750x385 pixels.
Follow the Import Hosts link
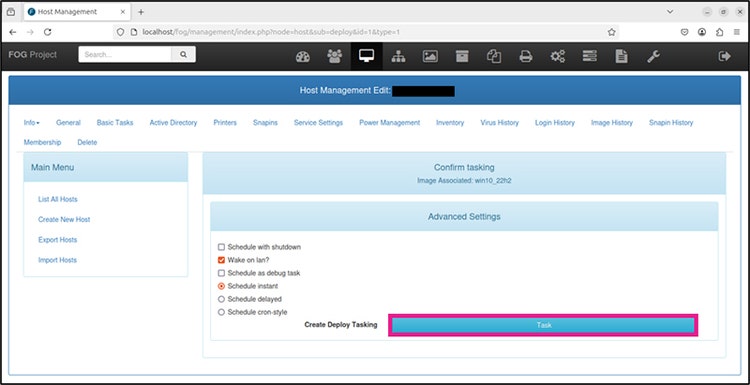57,260
